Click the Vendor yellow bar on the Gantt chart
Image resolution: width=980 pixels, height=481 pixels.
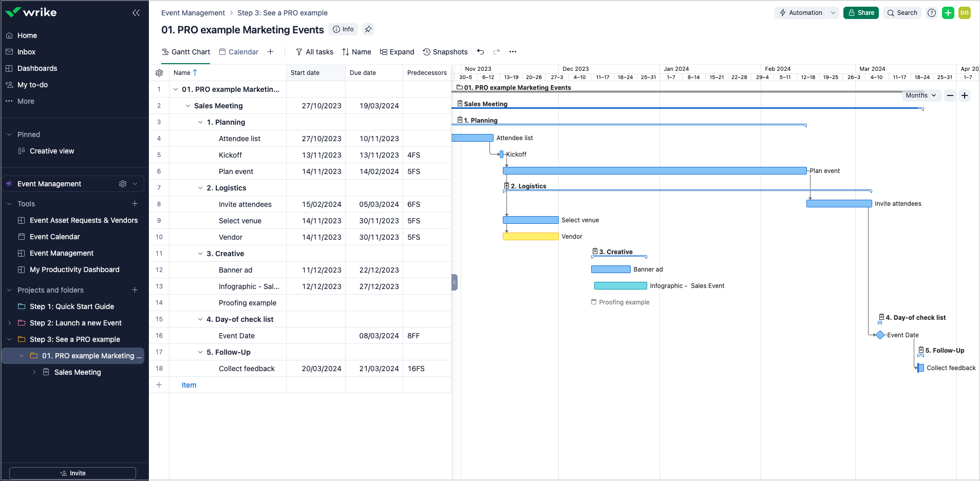coord(530,236)
